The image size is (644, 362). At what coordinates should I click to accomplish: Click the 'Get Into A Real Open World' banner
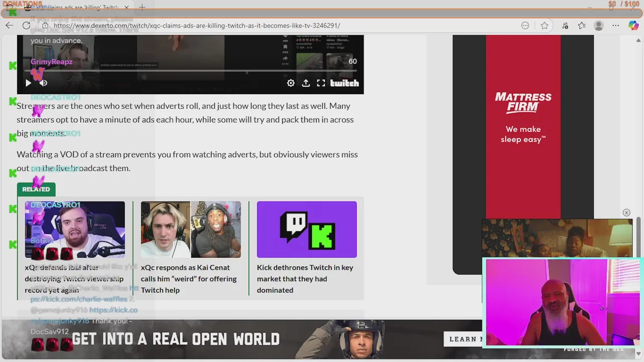[x=176, y=339]
